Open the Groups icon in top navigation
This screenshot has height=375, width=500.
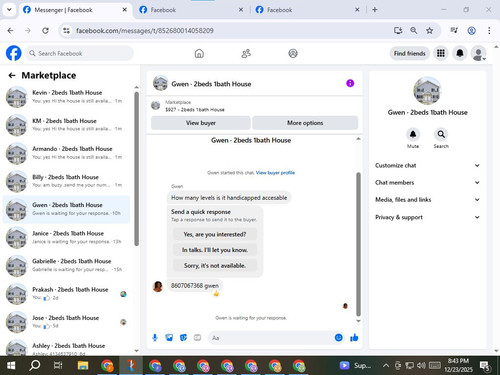point(293,53)
